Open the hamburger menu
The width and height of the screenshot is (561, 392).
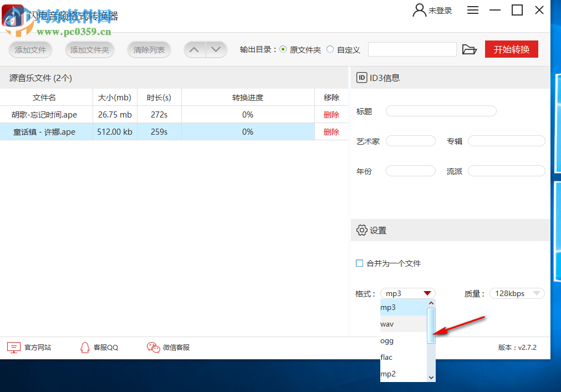click(473, 10)
